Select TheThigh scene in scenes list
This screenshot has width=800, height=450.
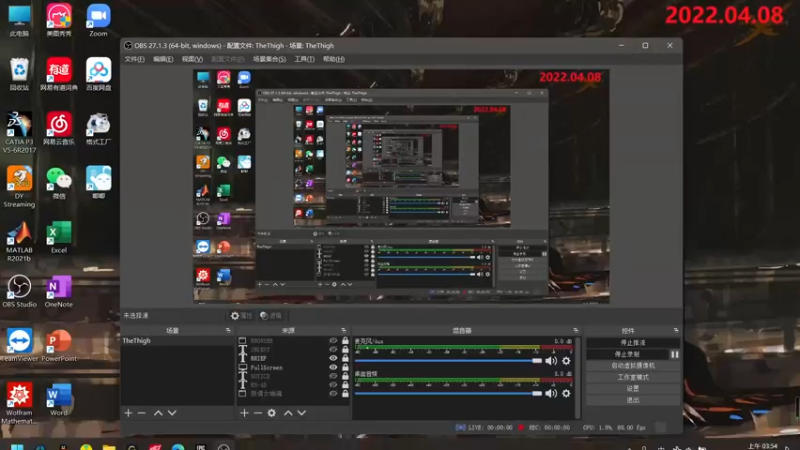(177, 340)
